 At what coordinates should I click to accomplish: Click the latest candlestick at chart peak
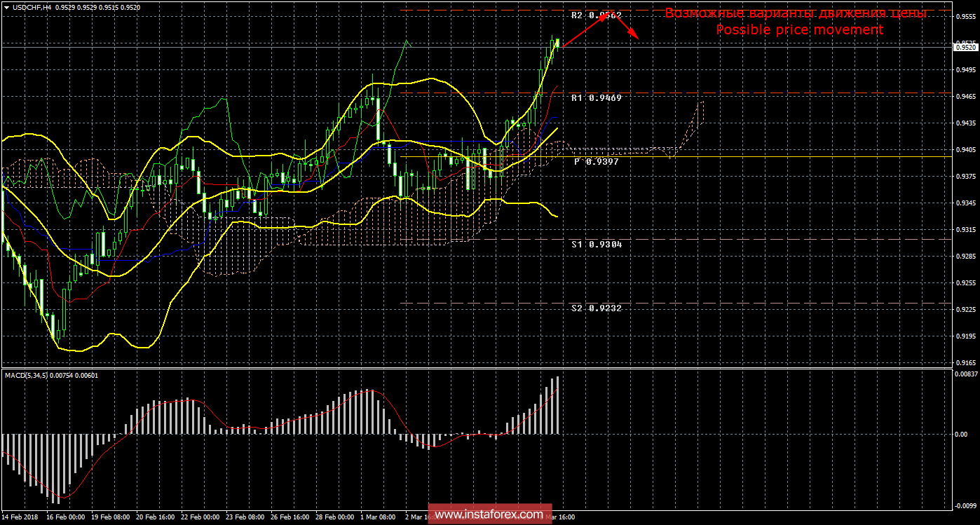pos(557,43)
